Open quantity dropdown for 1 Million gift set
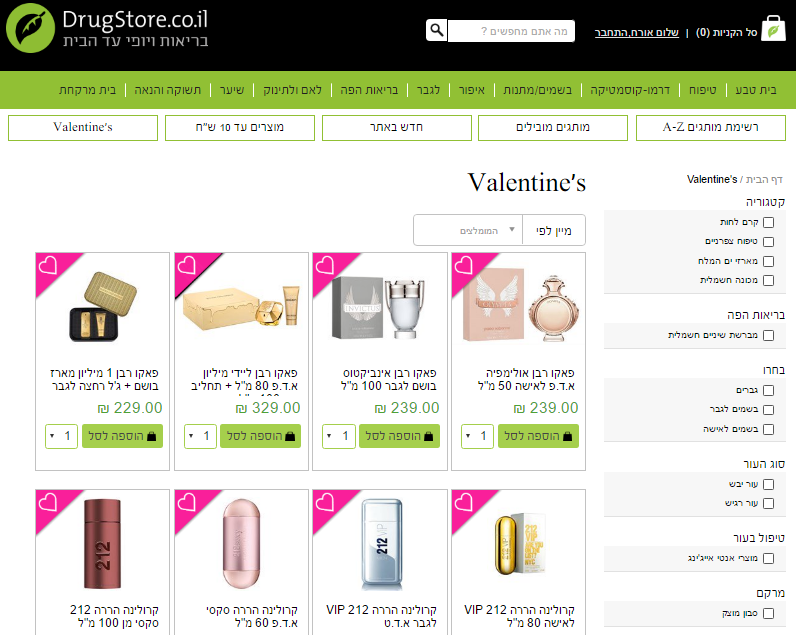This screenshot has height=635, width=796. (61, 436)
